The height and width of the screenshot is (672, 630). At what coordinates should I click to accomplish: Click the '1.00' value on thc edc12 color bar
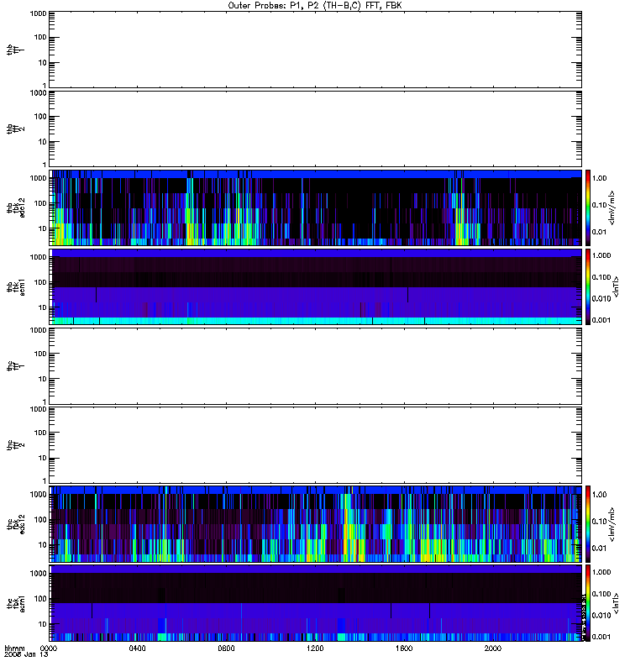pos(599,495)
